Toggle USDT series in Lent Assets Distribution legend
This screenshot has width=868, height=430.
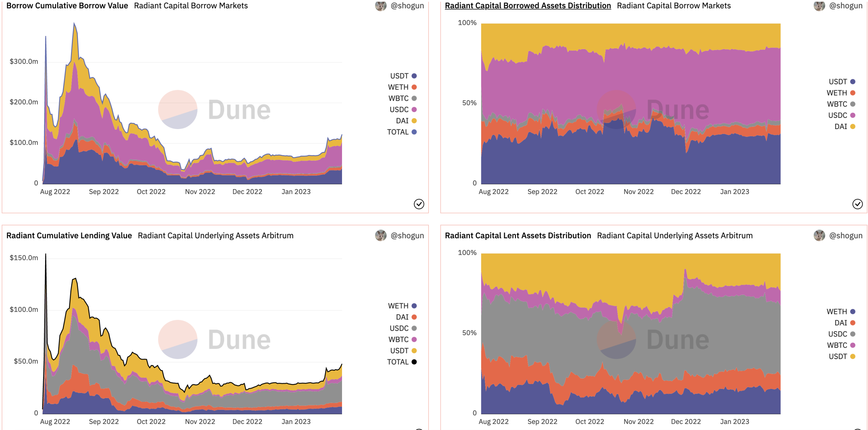842,356
